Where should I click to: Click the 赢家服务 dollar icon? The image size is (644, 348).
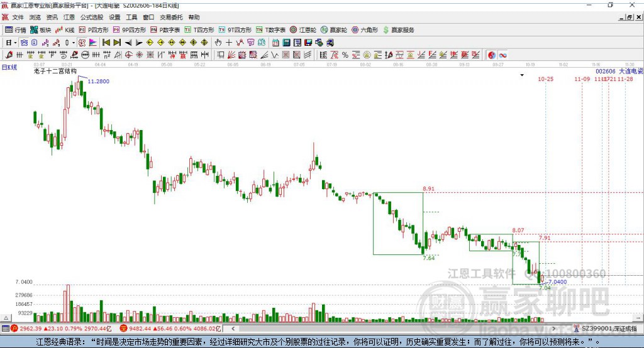coord(386,30)
